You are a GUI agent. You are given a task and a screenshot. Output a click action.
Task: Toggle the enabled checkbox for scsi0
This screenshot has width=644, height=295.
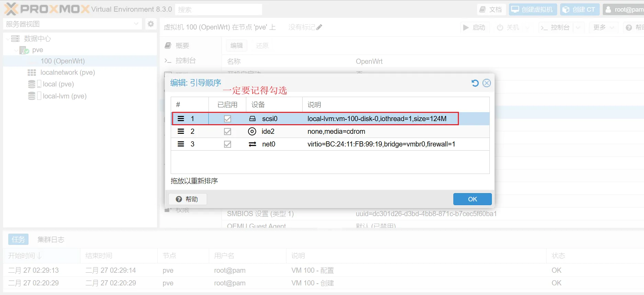227,119
